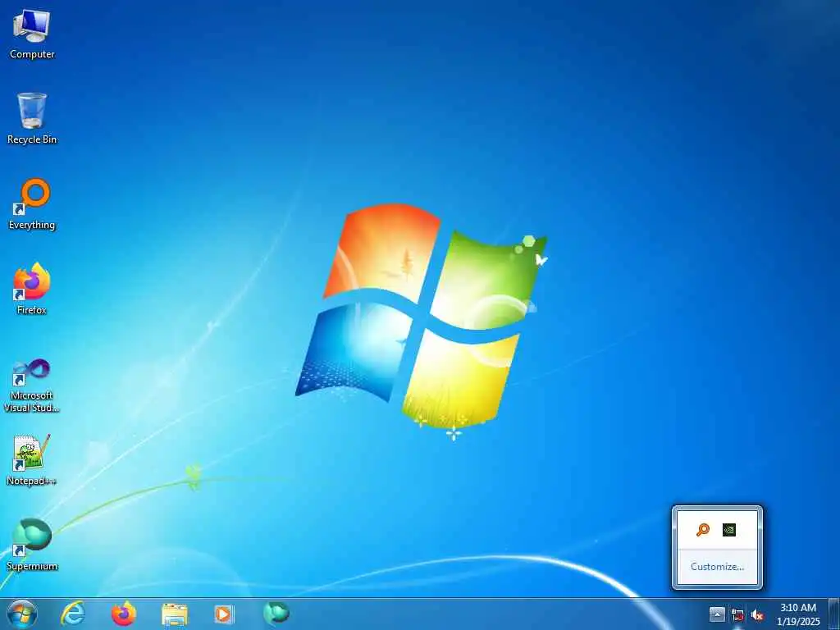840x630 pixels.
Task: Click the Show desktop button
Action: point(834,614)
